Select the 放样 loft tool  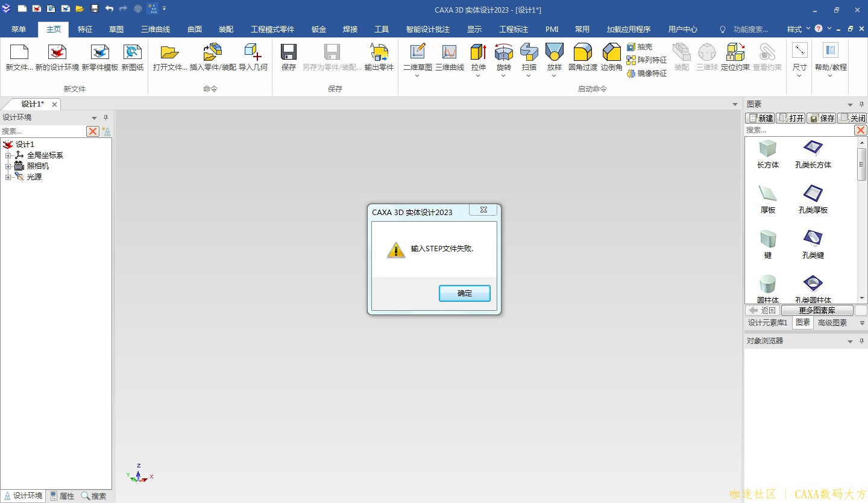tap(555, 58)
